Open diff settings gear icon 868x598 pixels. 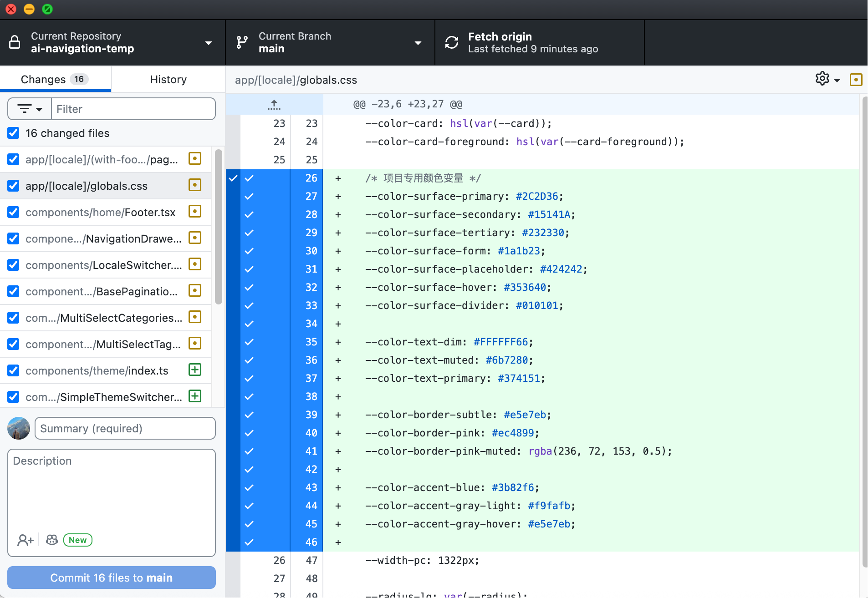(822, 79)
